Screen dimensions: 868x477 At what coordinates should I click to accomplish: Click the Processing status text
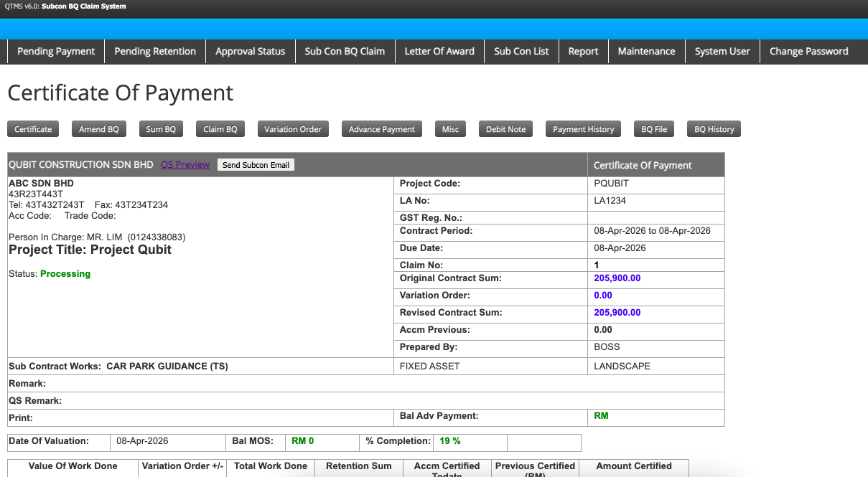[x=65, y=274]
